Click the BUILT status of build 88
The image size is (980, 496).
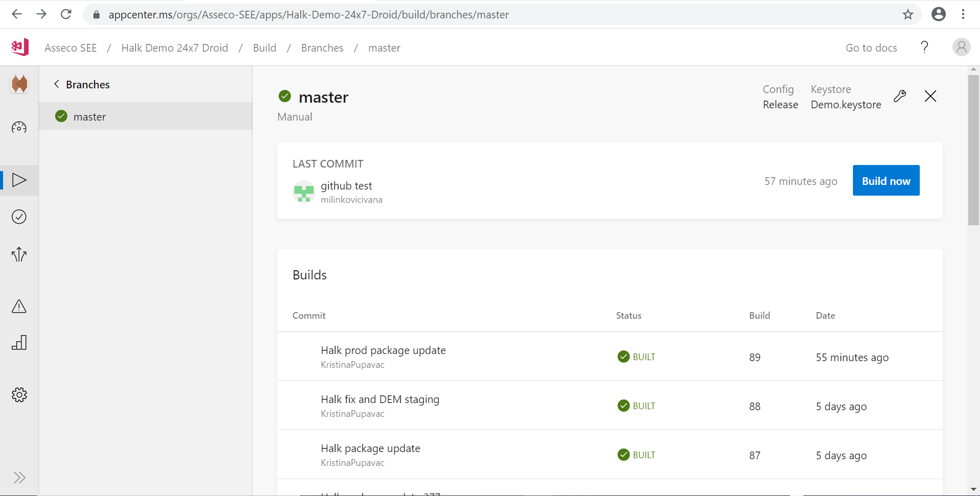(x=636, y=406)
